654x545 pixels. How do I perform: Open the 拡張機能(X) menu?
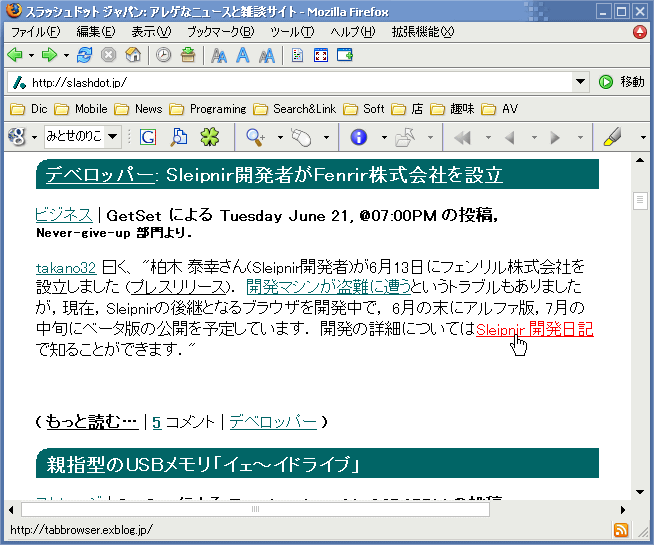tap(423, 32)
